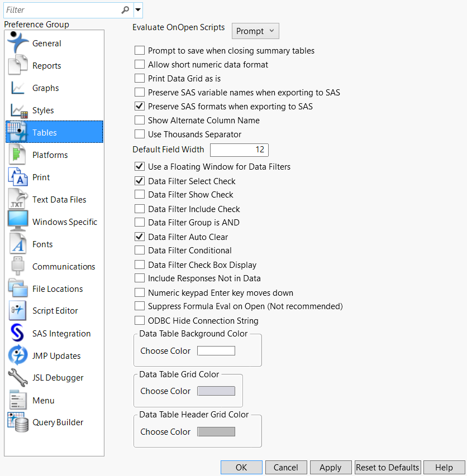Uncheck Preserve SAS formats when exporting
The width and height of the screenshot is (467, 476).
click(x=140, y=106)
